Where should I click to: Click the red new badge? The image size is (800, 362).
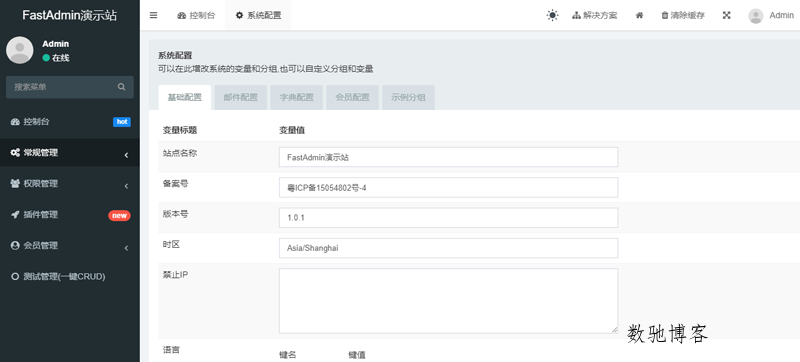(119, 215)
